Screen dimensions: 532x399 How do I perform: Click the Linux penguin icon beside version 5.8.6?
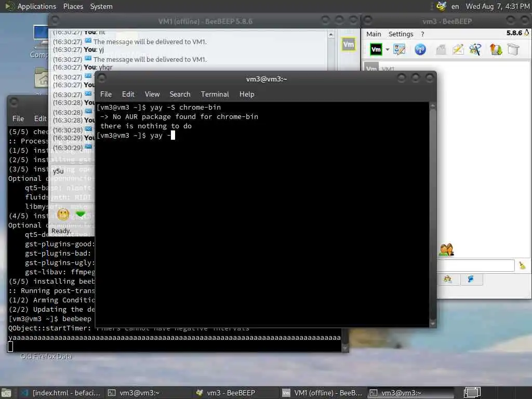[527, 33]
